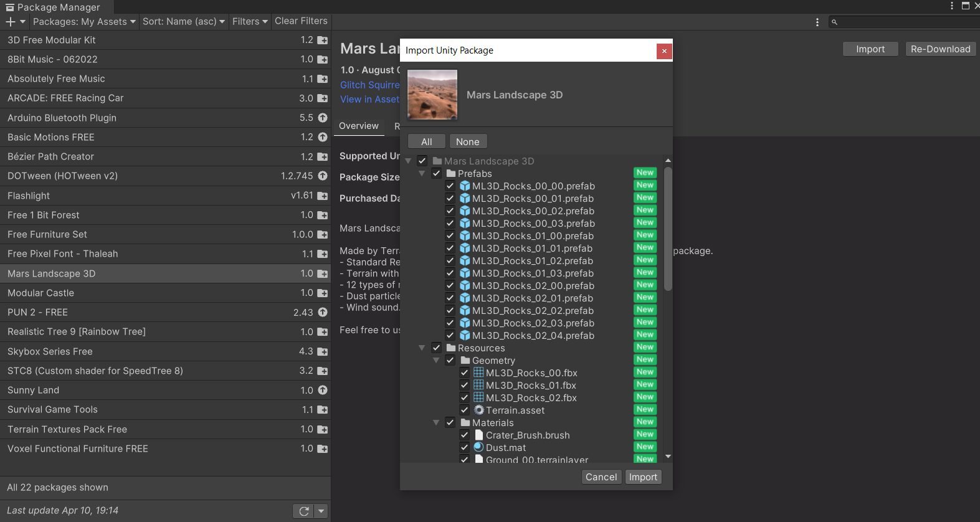Screen dimensions: 980x522
Task: Click the add package plus icon
Action: (11, 22)
